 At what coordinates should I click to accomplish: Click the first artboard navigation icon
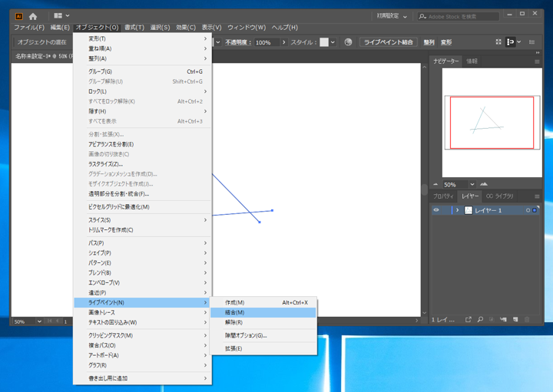49,321
